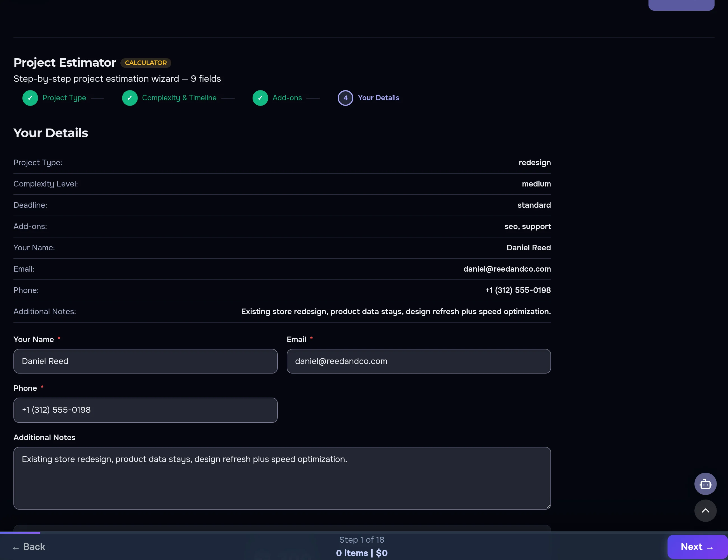
Task: Click the summary email daniel@reedandco.com
Action: click(x=507, y=269)
